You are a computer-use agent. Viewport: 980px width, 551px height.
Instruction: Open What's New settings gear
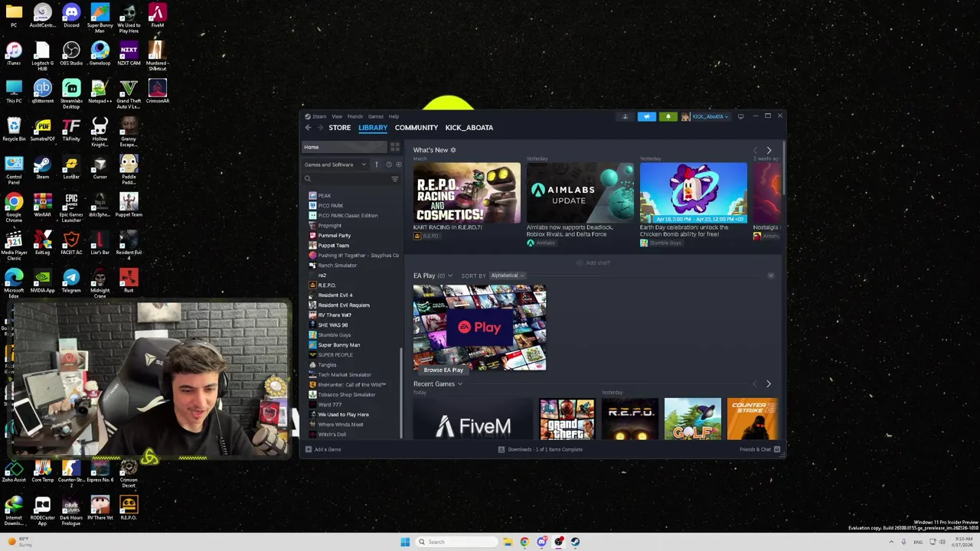[x=453, y=150]
